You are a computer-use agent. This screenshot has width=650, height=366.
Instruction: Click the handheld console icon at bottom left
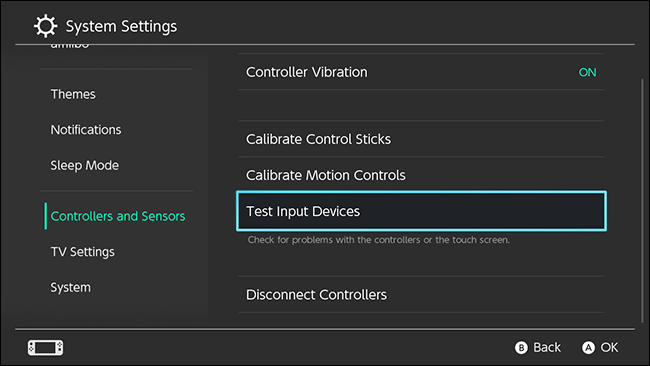coord(46,347)
